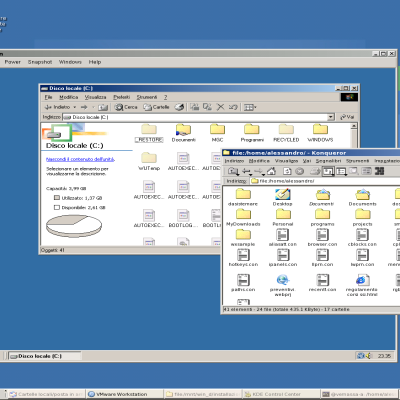Expand the Explorer Indirizzo address dropdown
The height and width of the screenshot is (400, 400).
(330, 117)
